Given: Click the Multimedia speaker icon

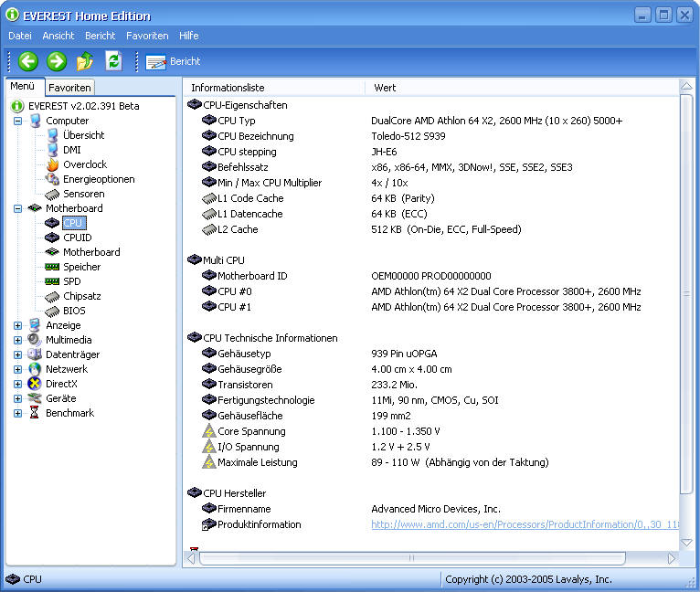Looking at the screenshot, I should point(35,340).
